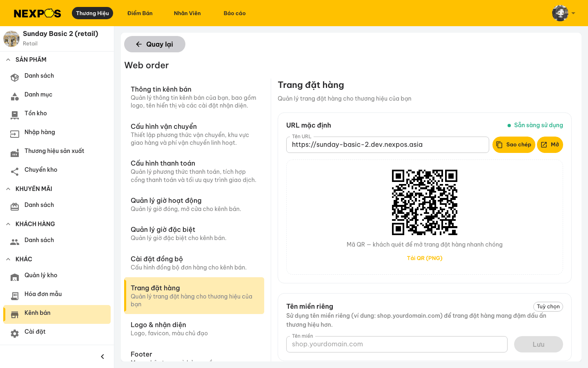Open Quản lý giờ đặc biệt settings
The height and width of the screenshot is (368, 588).
pyautogui.click(x=194, y=233)
